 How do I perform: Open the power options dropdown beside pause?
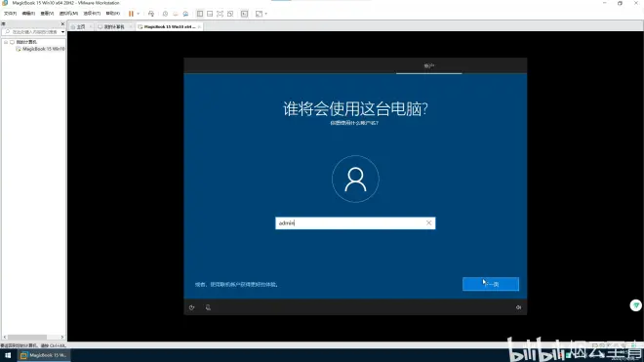tap(138, 14)
